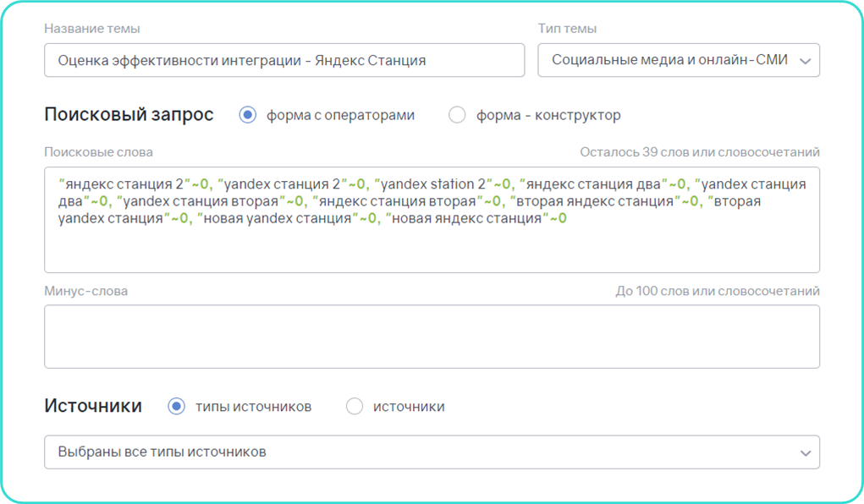Click the "Поисковый запрос" heading

coord(129,114)
